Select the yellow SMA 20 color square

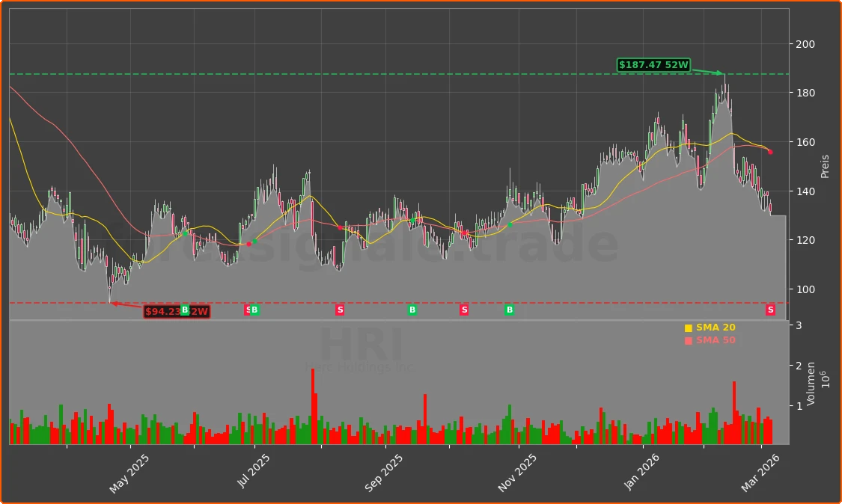687,327
